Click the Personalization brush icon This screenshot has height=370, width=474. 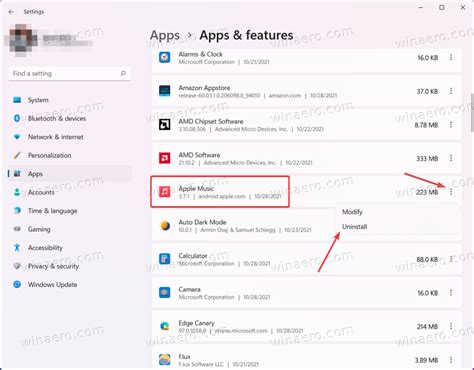pos(17,155)
